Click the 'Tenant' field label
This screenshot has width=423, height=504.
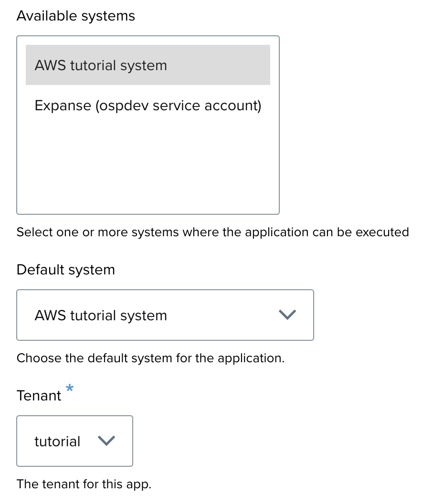[39, 396]
